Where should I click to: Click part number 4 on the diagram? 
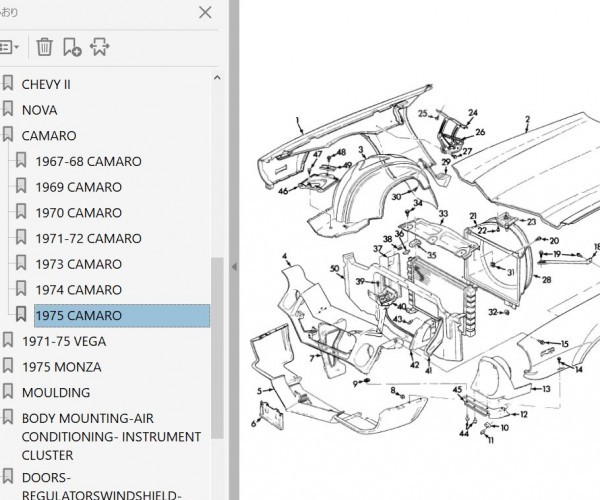pyautogui.click(x=284, y=256)
